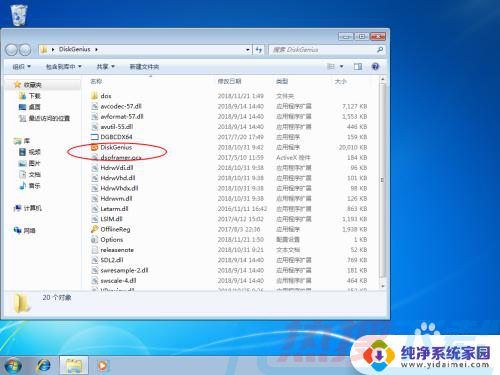Click the arrow after DiskGenius in breadcrumb
Screen dimensions: 500x375
point(96,49)
